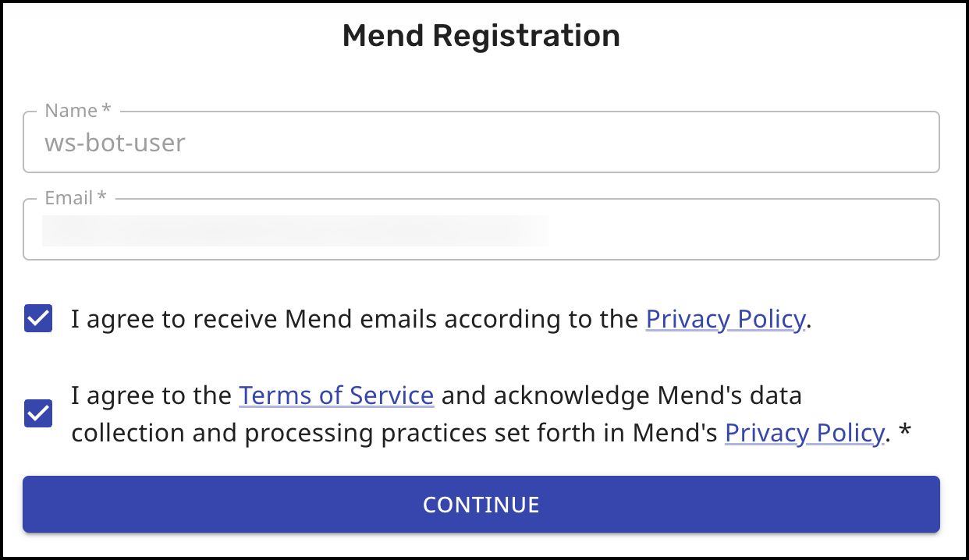Click the Mend Registration heading
The width and height of the screenshot is (969, 560).
click(481, 35)
